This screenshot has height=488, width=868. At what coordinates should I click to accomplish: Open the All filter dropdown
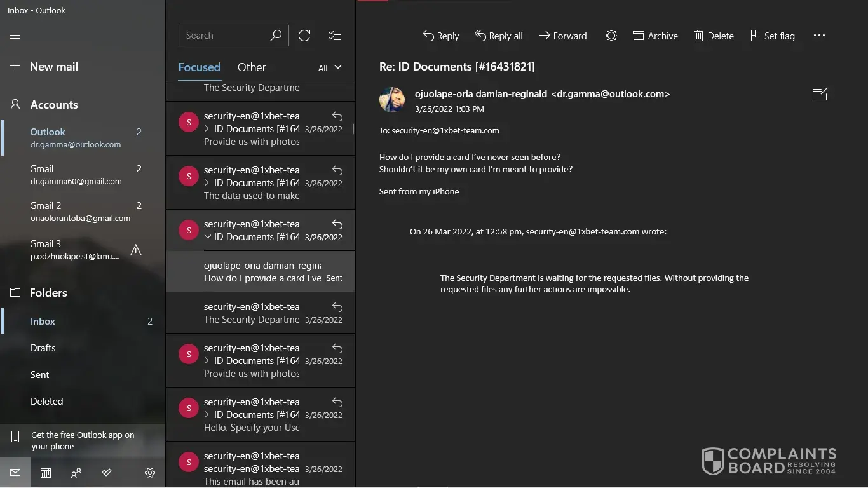[330, 67]
